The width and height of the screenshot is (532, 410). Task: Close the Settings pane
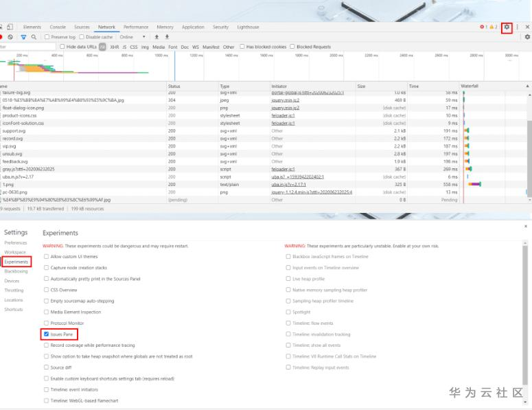(526, 226)
